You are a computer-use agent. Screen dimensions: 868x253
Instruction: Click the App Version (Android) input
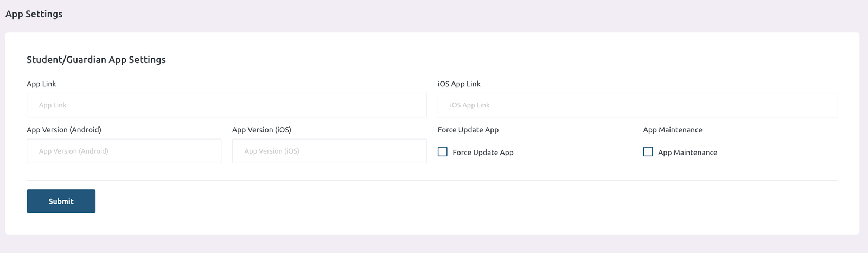point(124,151)
